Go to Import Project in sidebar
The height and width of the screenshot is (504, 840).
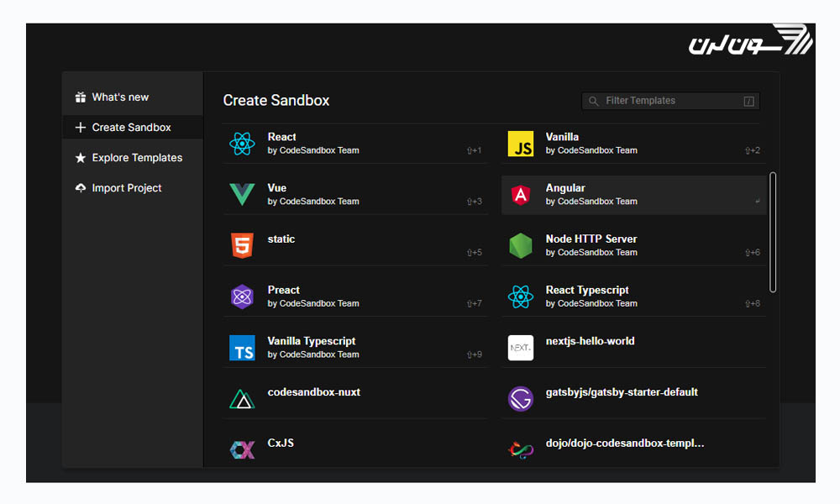[x=127, y=188]
